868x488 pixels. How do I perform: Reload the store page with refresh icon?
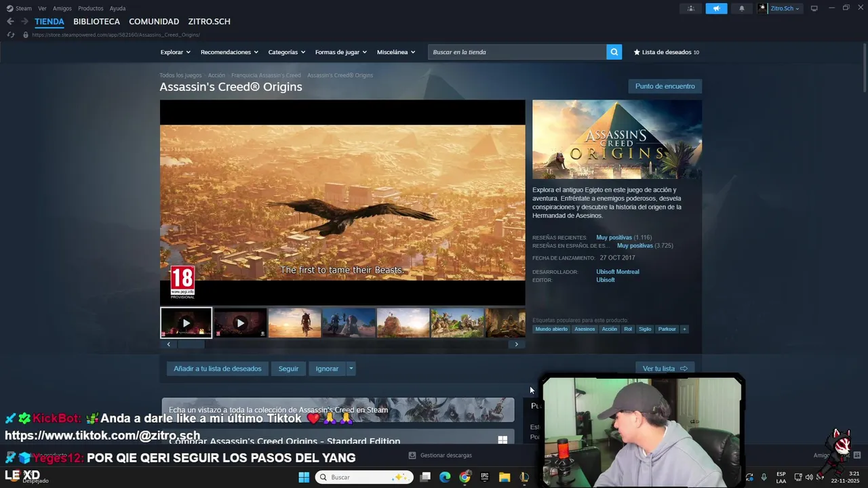tap(10, 35)
